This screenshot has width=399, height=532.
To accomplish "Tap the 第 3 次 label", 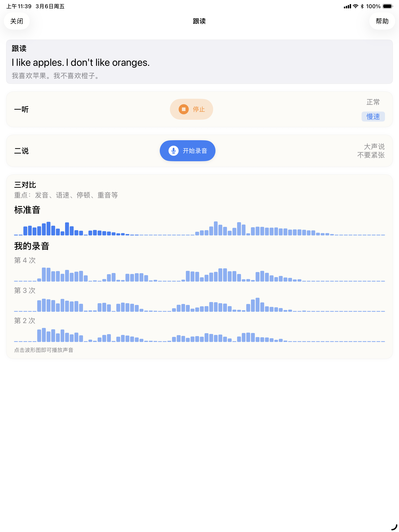I will [25, 290].
